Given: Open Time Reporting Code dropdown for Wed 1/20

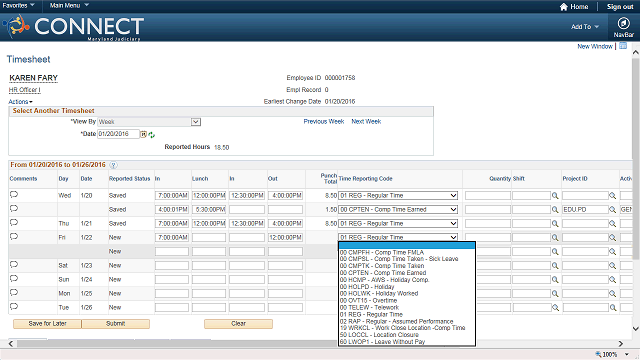Looking at the screenshot, I should coord(398,196).
